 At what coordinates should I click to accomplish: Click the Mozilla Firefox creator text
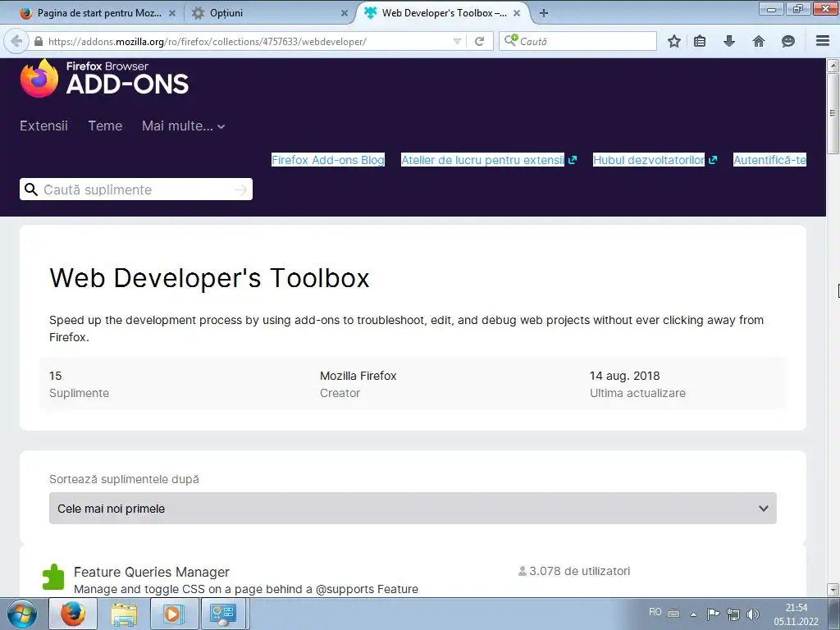tap(358, 376)
